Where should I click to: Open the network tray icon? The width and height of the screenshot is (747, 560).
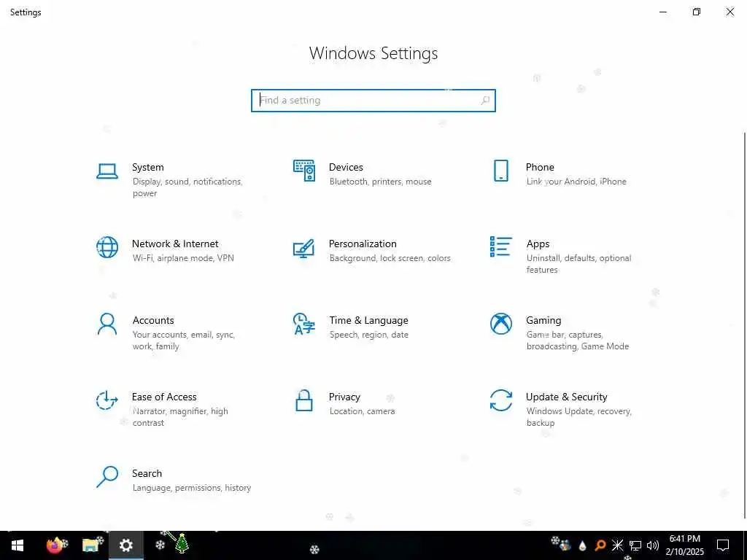point(635,545)
